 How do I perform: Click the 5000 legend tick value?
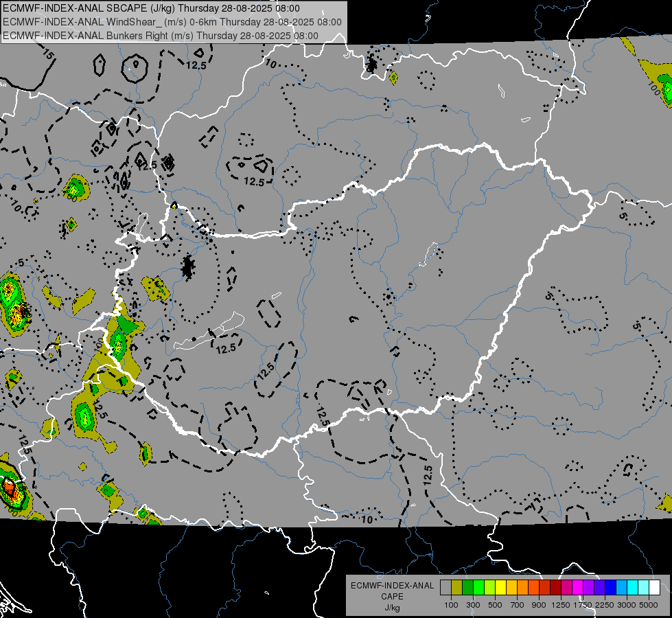coord(649,605)
